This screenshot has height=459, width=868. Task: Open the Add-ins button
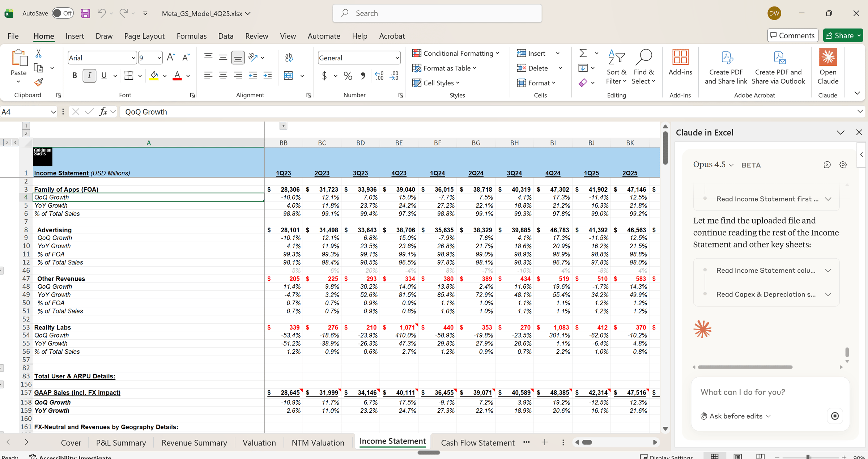pos(680,63)
